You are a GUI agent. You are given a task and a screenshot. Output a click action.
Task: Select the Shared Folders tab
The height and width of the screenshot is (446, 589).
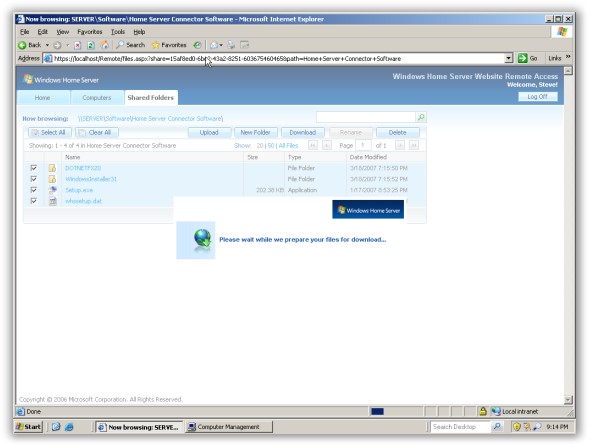point(151,98)
